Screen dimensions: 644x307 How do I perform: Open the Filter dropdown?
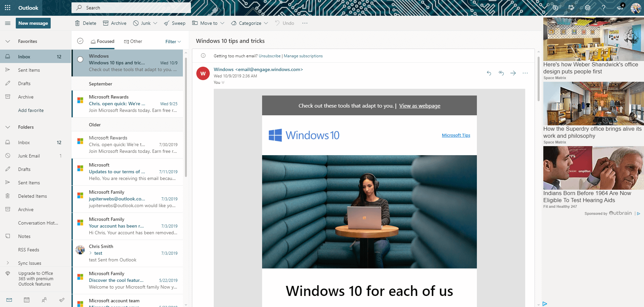click(x=173, y=42)
